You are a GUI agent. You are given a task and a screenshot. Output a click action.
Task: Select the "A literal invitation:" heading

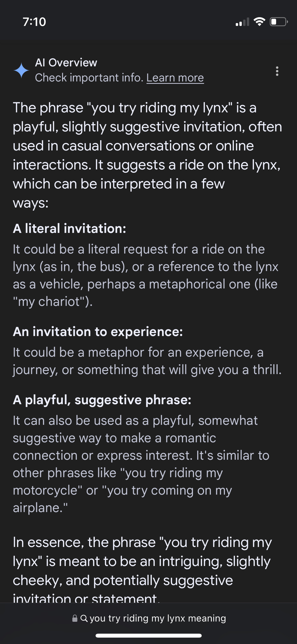(70, 229)
